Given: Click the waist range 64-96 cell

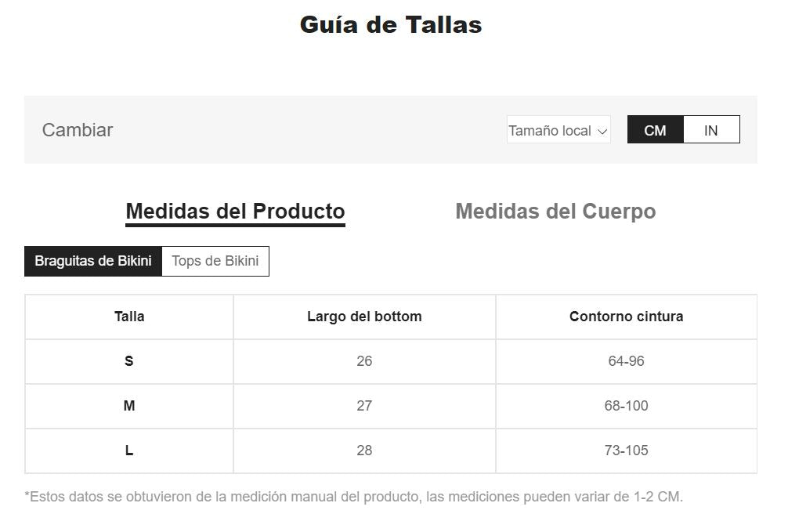Looking at the screenshot, I should point(626,361).
